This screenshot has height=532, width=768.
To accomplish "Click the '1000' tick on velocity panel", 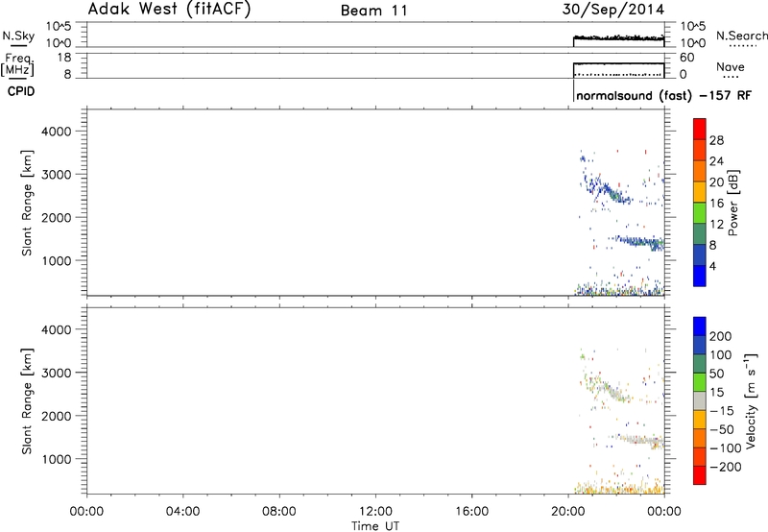I will 56,459.
